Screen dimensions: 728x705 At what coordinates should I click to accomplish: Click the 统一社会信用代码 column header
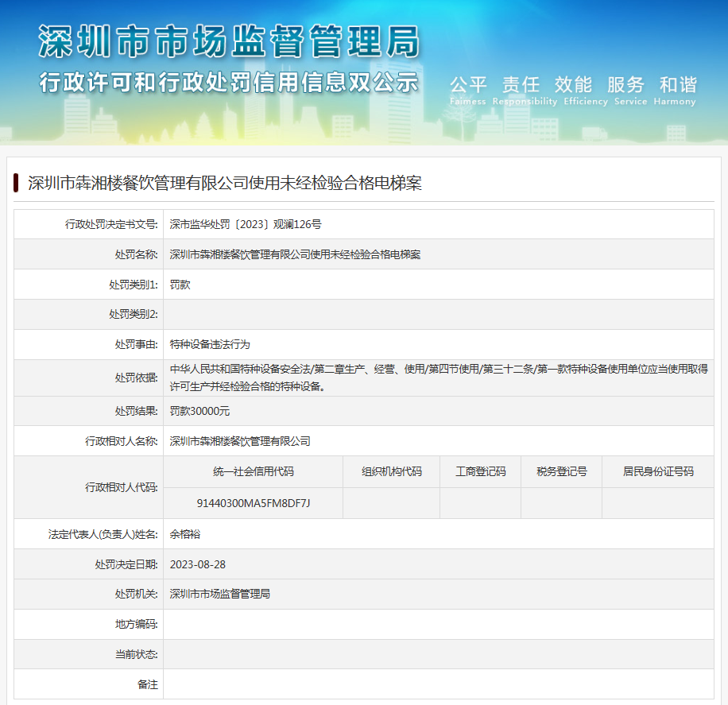[254, 472]
